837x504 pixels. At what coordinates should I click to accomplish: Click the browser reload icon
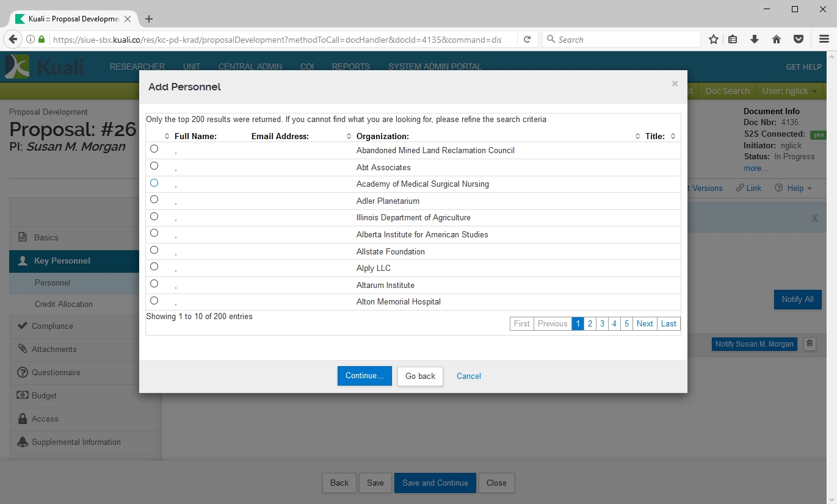(527, 40)
